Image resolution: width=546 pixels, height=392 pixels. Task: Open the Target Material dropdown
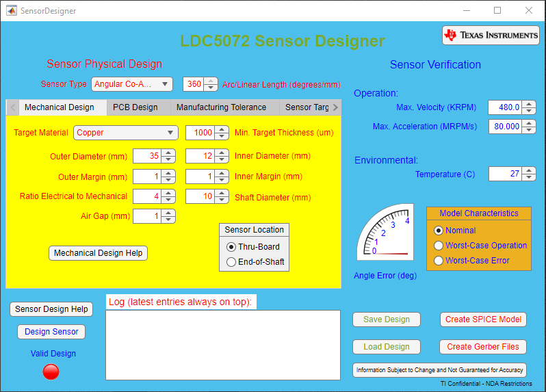point(126,133)
